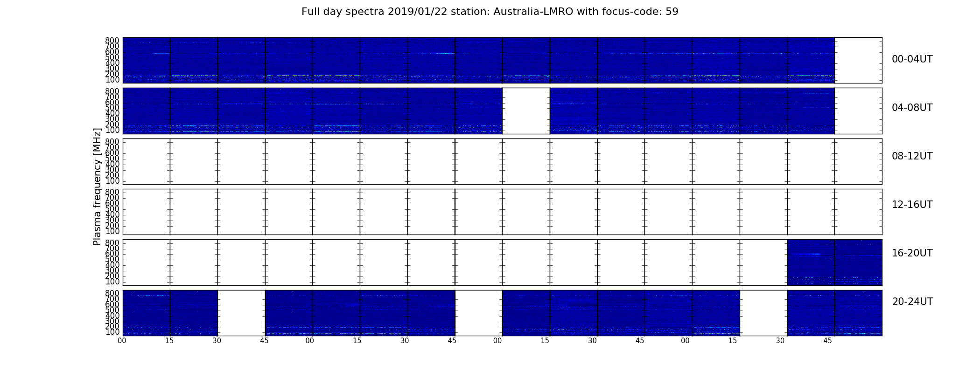The image size is (980, 373).
Task: Click the spectrogram data in the 16-20UT panel
Action: click(834, 262)
